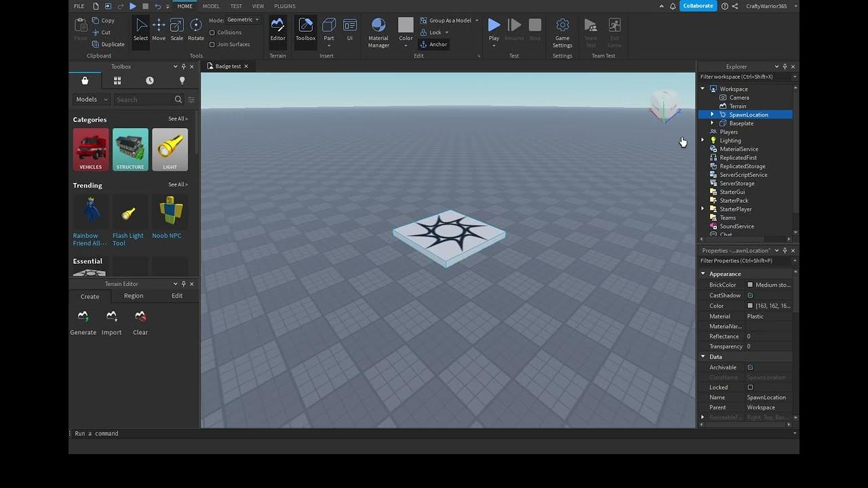Collapse the Data properties section
Screen dimensions: 868x488
click(x=703, y=357)
